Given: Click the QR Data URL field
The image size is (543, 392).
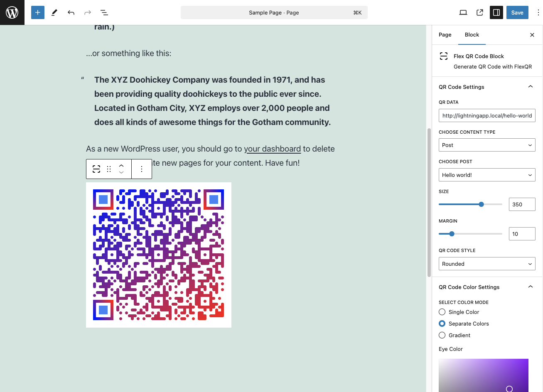Looking at the screenshot, I should [x=487, y=115].
